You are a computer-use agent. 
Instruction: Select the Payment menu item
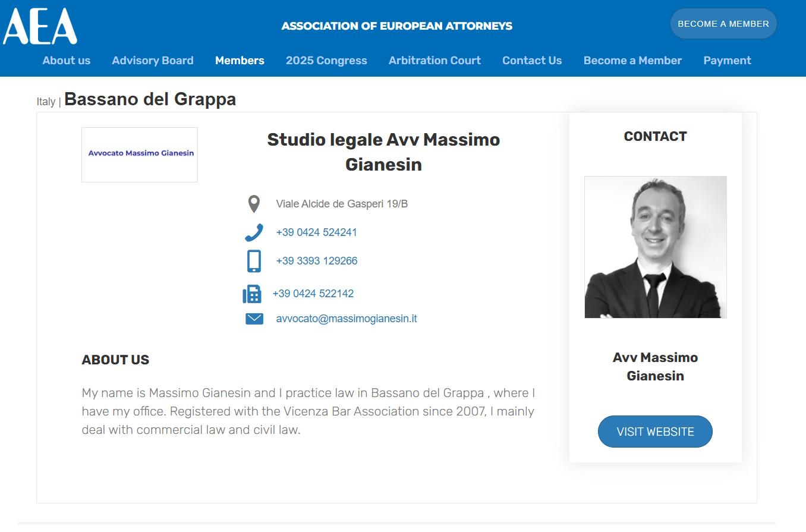click(727, 60)
